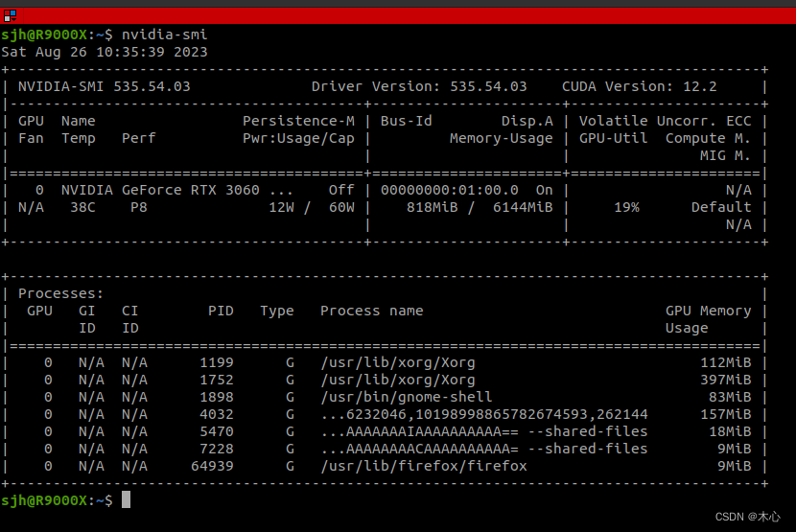Click memory value '157MiB'
The height and width of the screenshot is (532, 796).
pos(725,415)
